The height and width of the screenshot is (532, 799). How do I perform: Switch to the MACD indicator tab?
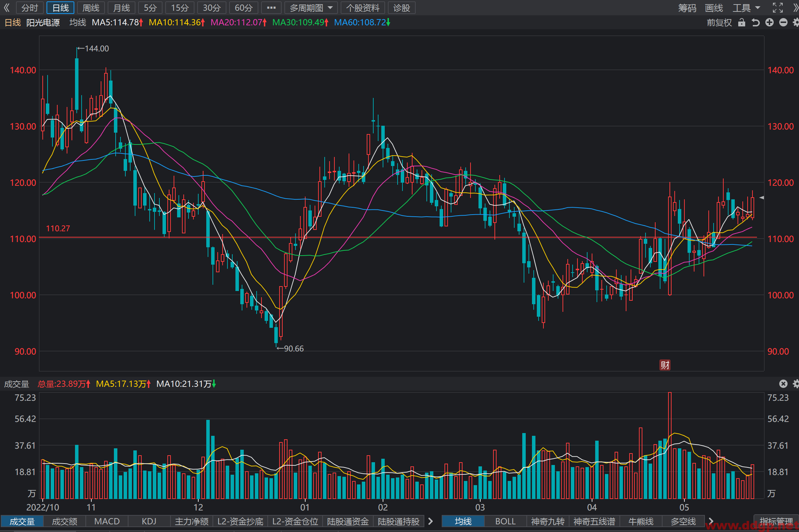tap(107, 521)
